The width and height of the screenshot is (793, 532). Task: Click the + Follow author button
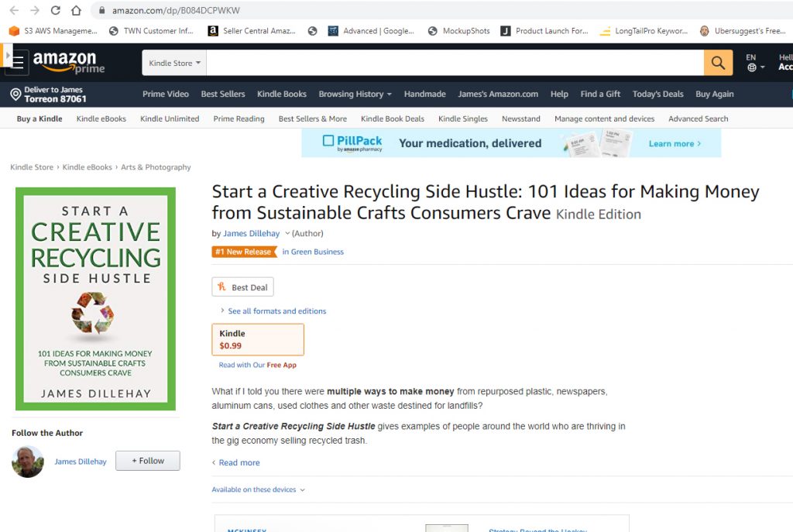(148, 461)
